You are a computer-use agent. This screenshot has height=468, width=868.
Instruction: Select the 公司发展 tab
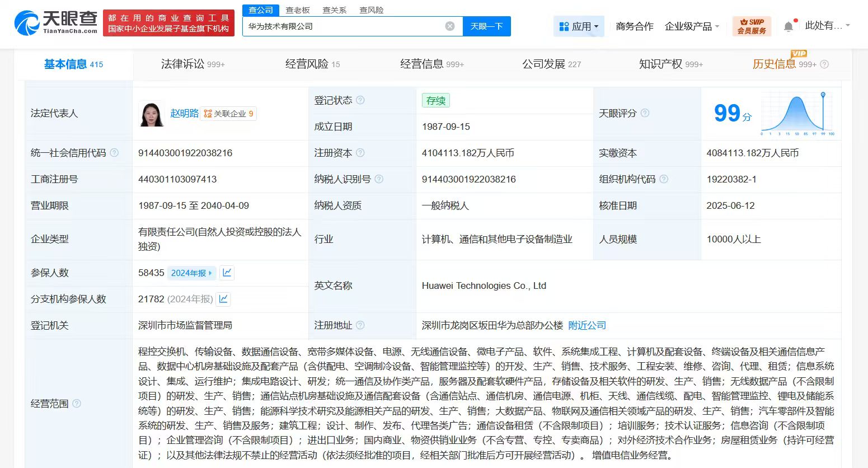pyautogui.click(x=552, y=64)
